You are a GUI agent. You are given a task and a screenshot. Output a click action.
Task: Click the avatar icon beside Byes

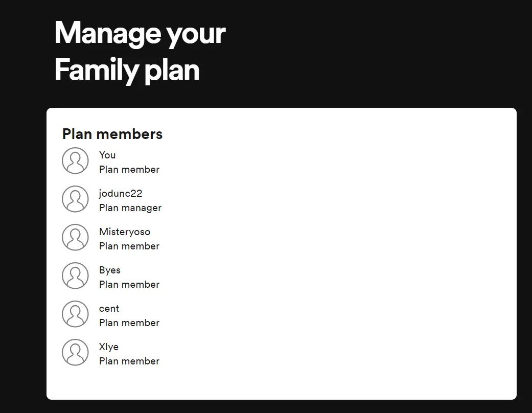pyautogui.click(x=75, y=276)
